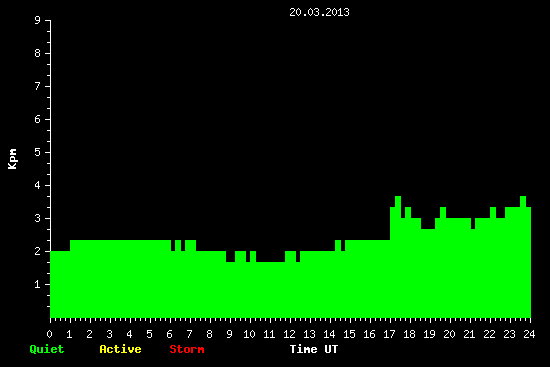Click the 20.03.2013 date title
The height and width of the screenshot is (367, 550).
tap(319, 12)
